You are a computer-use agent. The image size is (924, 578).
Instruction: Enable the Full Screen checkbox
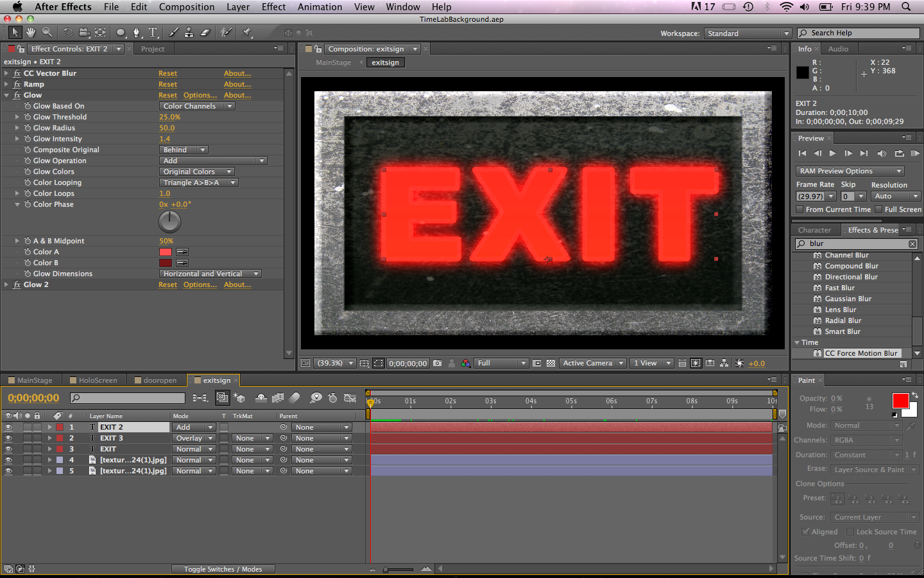click(878, 209)
